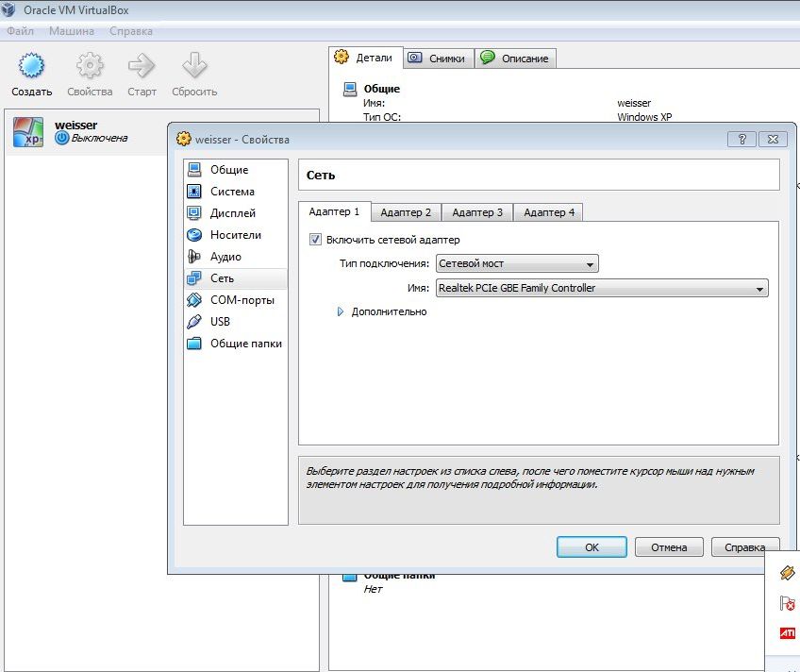
Task: Click the Дисплей screen icon in settings list
Action: 194,212
